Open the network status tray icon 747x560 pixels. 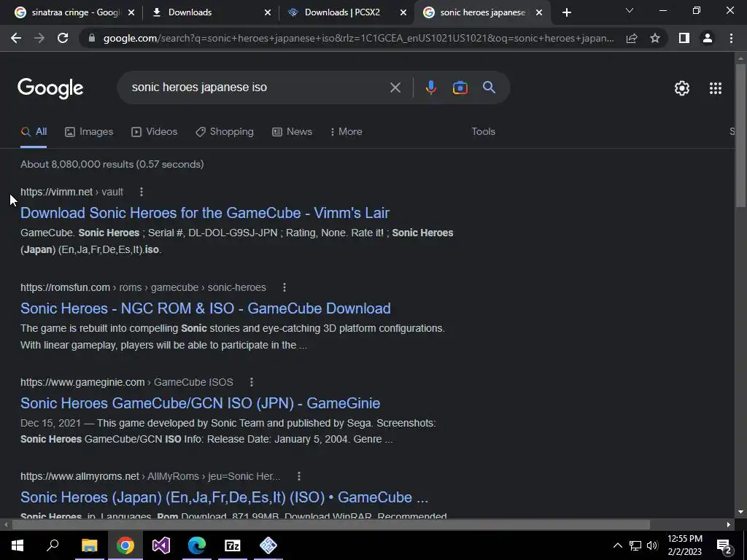635,545
